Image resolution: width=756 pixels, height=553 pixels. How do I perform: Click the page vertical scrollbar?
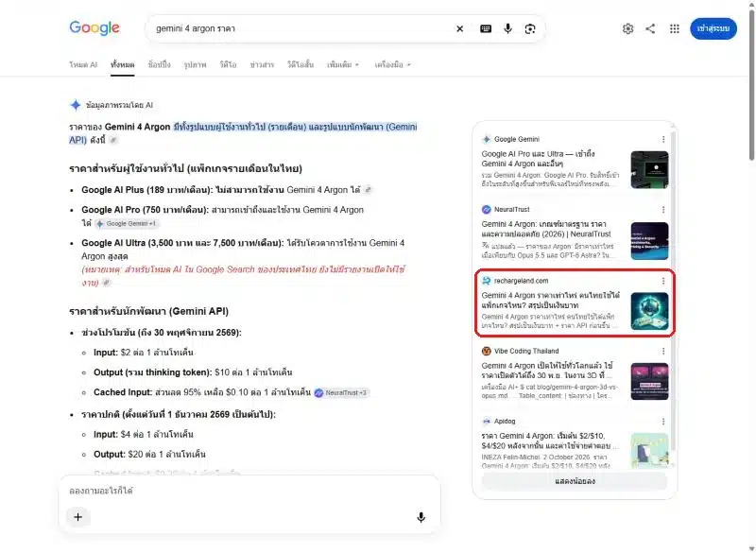click(x=751, y=87)
